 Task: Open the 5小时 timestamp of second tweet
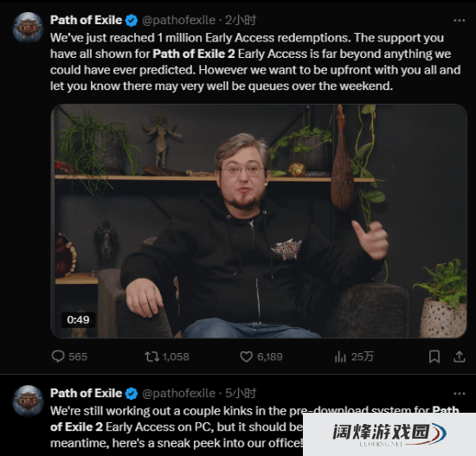(241, 394)
